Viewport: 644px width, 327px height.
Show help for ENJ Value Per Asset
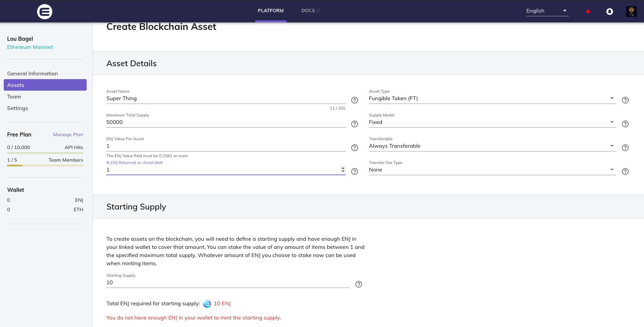point(354,148)
